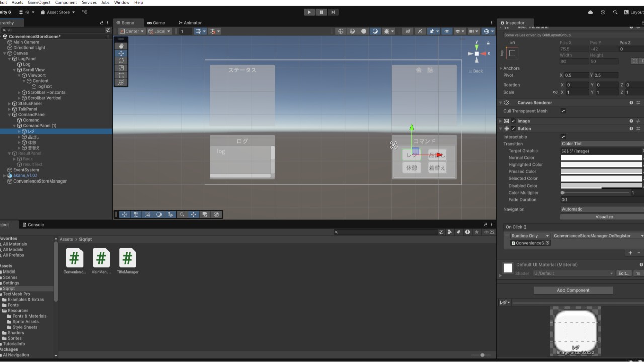Click the Fade Duration input field
This screenshot has height=362, width=644.
point(602,200)
